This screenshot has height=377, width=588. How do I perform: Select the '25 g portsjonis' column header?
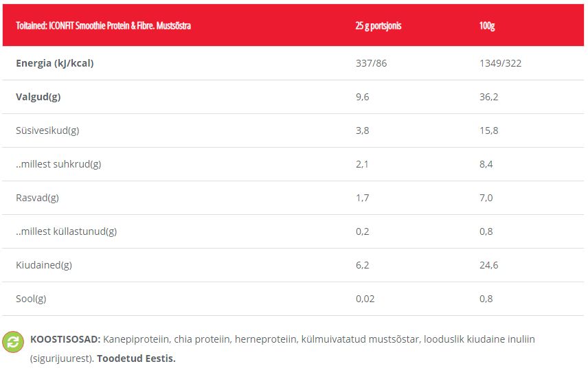pyautogui.click(x=378, y=25)
